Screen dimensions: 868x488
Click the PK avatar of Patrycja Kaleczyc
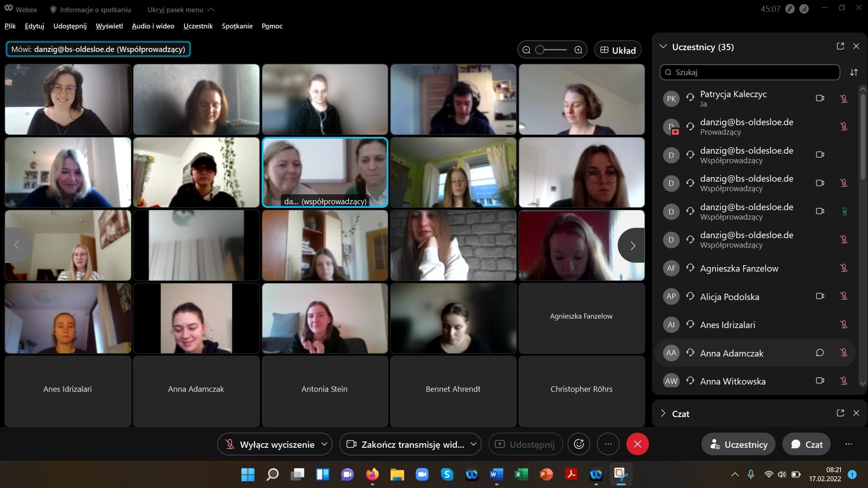tap(671, 99)
